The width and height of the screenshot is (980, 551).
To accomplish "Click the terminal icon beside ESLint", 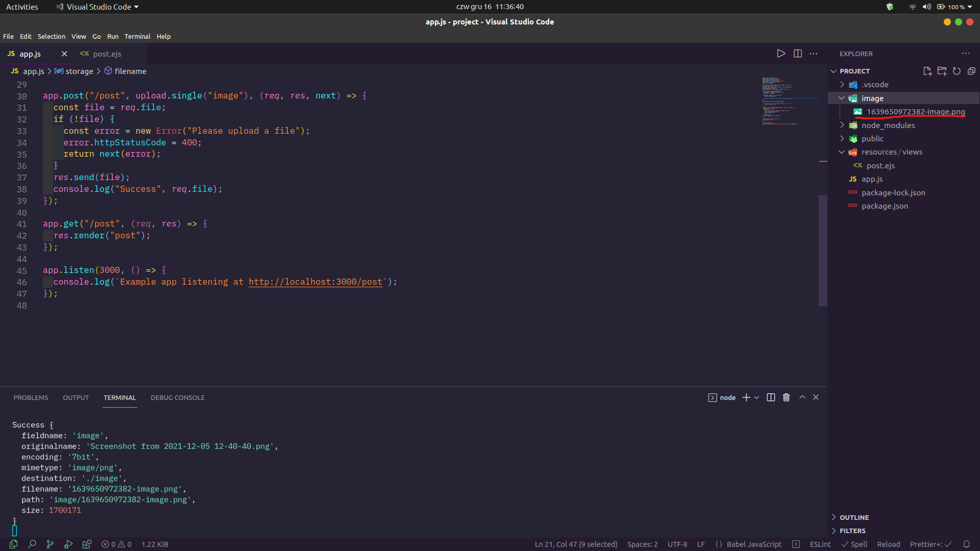I will [796, 544].
